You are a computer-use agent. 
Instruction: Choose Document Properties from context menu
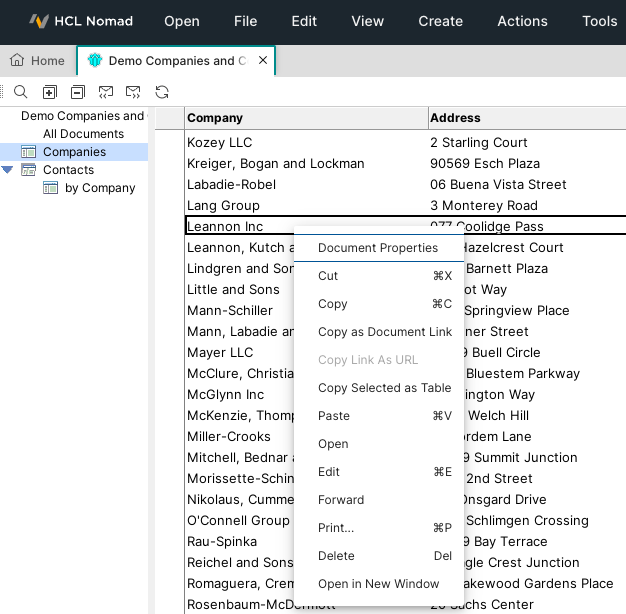click(x=378, y=248)
